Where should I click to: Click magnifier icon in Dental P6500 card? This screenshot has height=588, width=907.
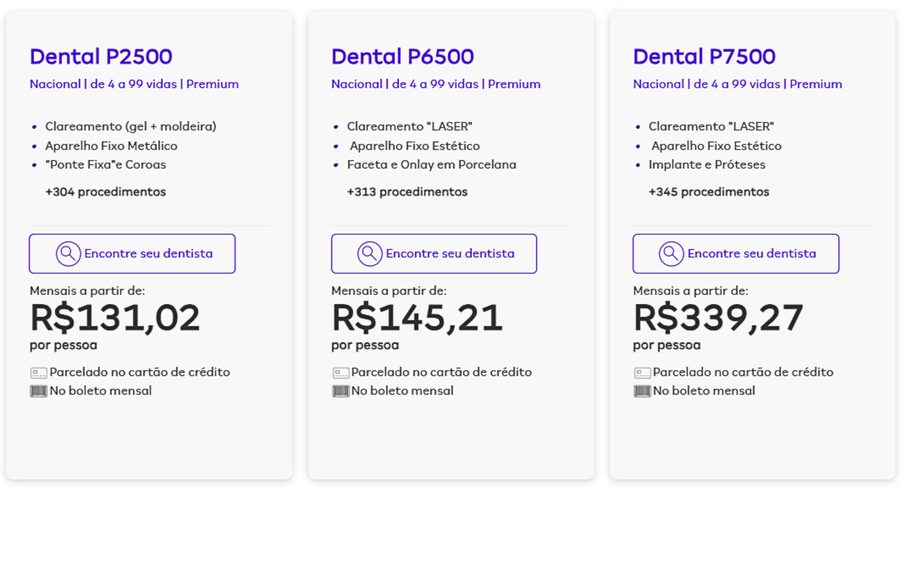[370, 254]
